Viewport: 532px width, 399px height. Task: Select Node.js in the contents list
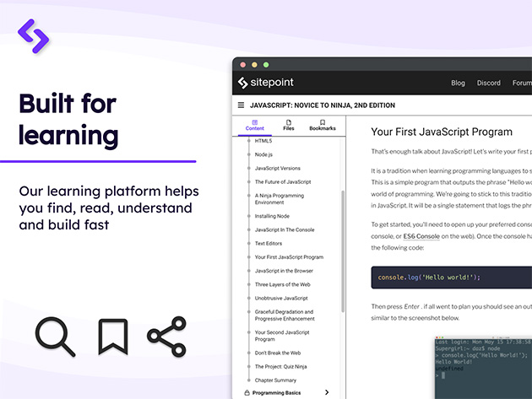pyautogui.click(x=263, y=154)
